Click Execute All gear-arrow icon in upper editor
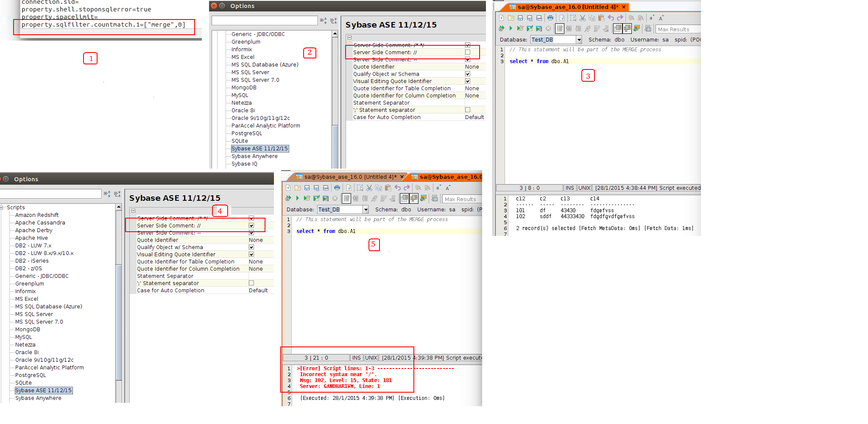868x424 pixels. 502,28
